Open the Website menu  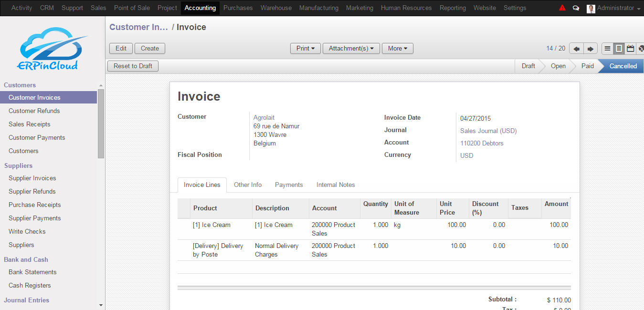point(485,8)
